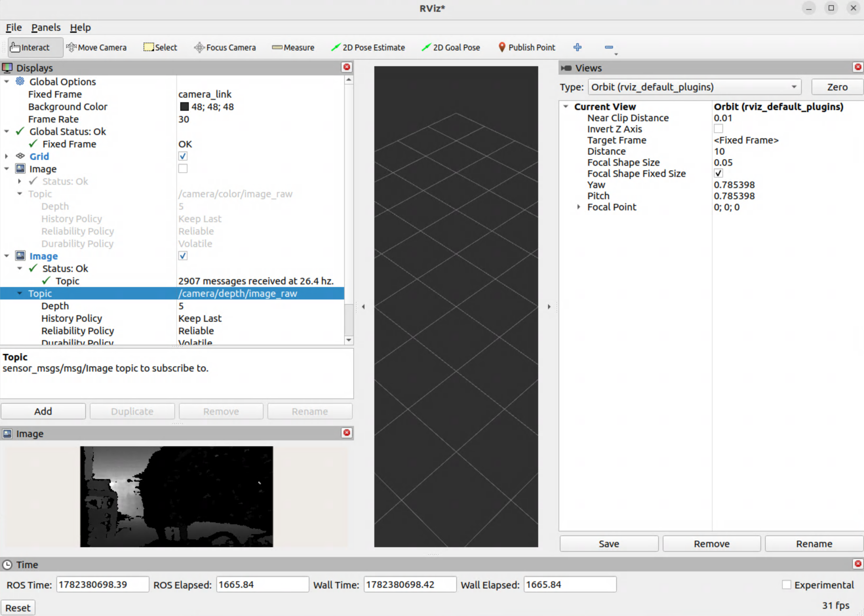Click the icon of the disabled Image display
864x616 pixels.
(x=20, y=168)
